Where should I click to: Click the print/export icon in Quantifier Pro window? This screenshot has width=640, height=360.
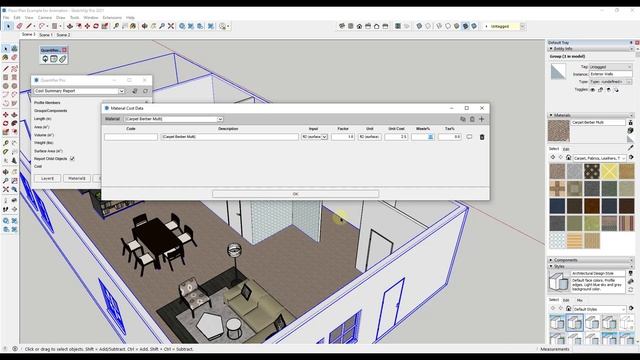[x=135, y=91]
